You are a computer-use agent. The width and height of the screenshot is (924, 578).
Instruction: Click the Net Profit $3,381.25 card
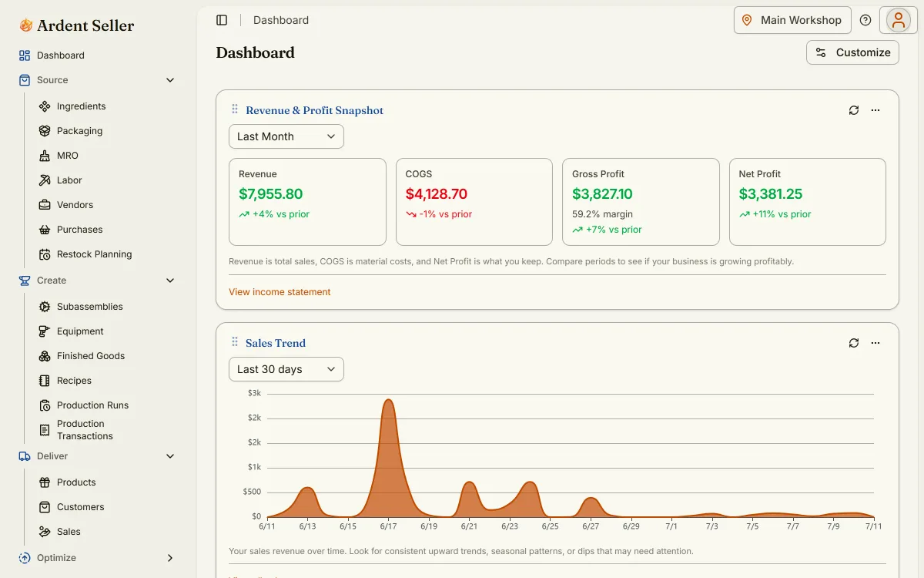click(808, 202)
